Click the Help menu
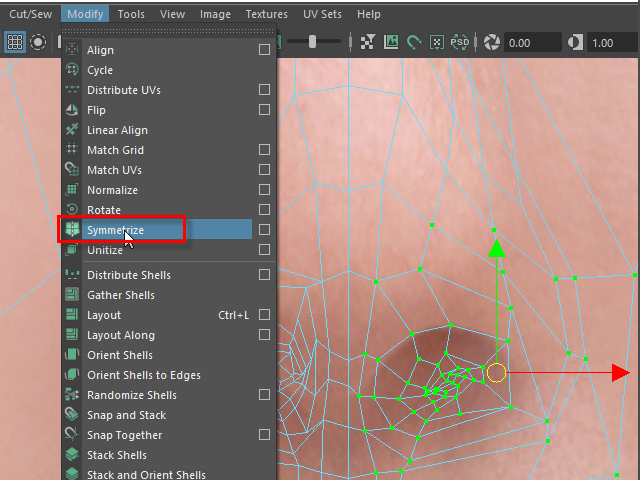Screen dimensions: 640x480 [368, 14]
